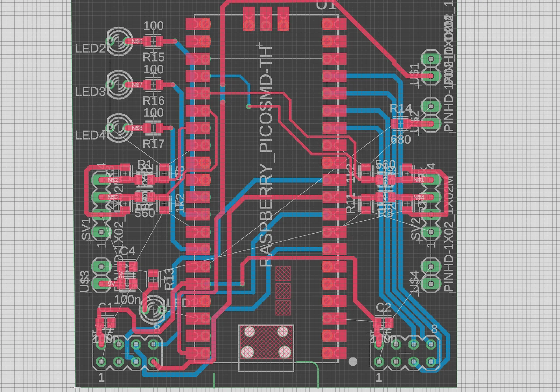Click the R13 resistor footprint
This screenshot has height=392, width=560.
tap(153, 278)
